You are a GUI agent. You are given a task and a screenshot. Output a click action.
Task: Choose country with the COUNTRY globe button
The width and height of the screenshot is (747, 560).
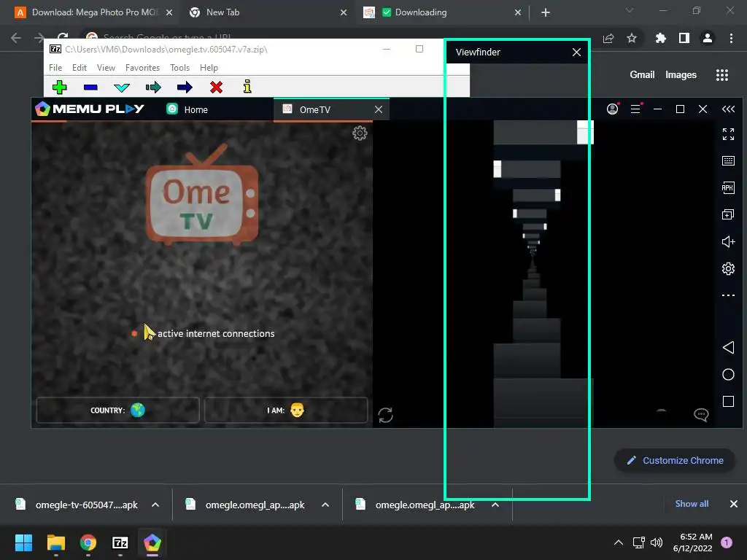pos(117,410)
